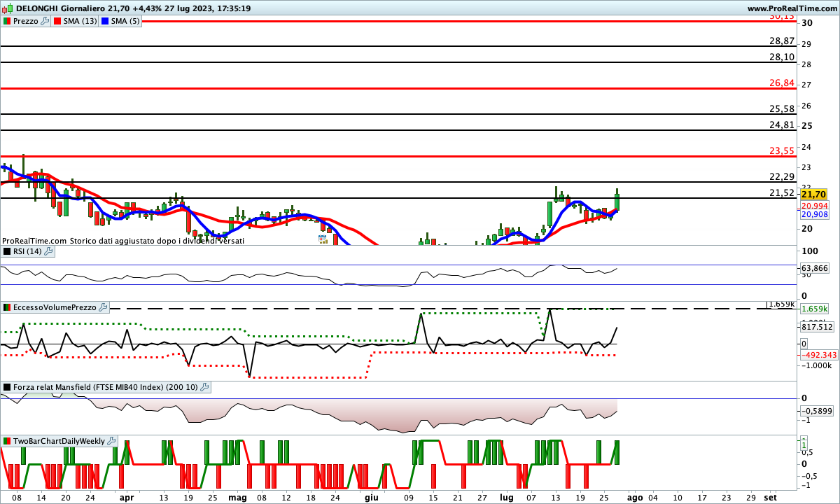Open Prezzo settings via its wrench icon
This screenshot has height=504, width=840.
pos(45,21)
